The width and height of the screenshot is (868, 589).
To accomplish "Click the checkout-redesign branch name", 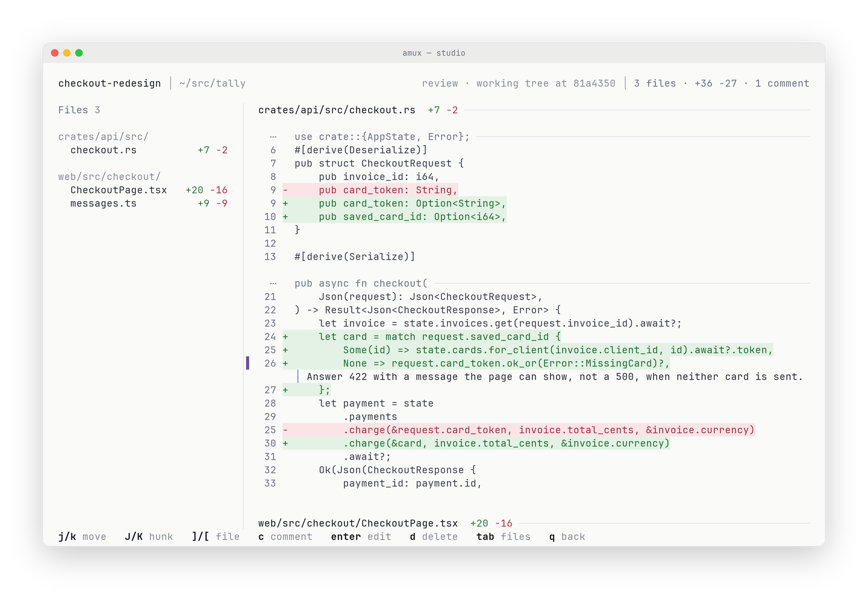I will 109,83.
